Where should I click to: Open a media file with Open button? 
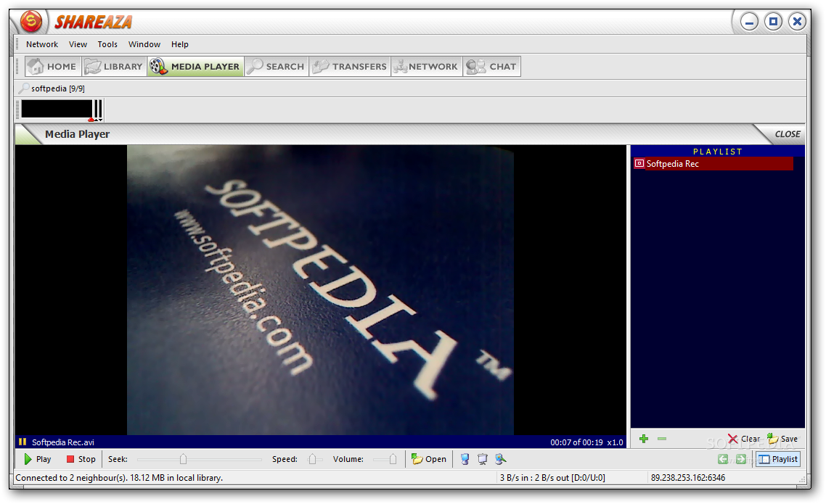pyautogui.click(x=429, y=459)
